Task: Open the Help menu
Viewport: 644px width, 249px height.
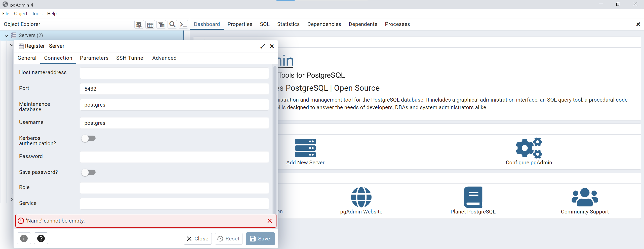Action: pyautogui.click(x=52, y=14)
